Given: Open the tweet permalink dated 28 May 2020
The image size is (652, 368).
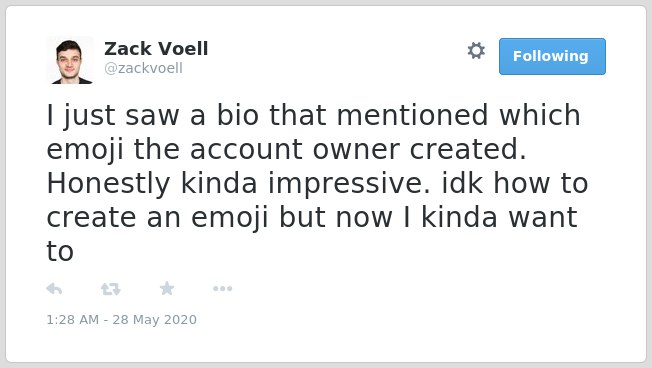Looking at the screenshot, I should click(x=121, y=319).
